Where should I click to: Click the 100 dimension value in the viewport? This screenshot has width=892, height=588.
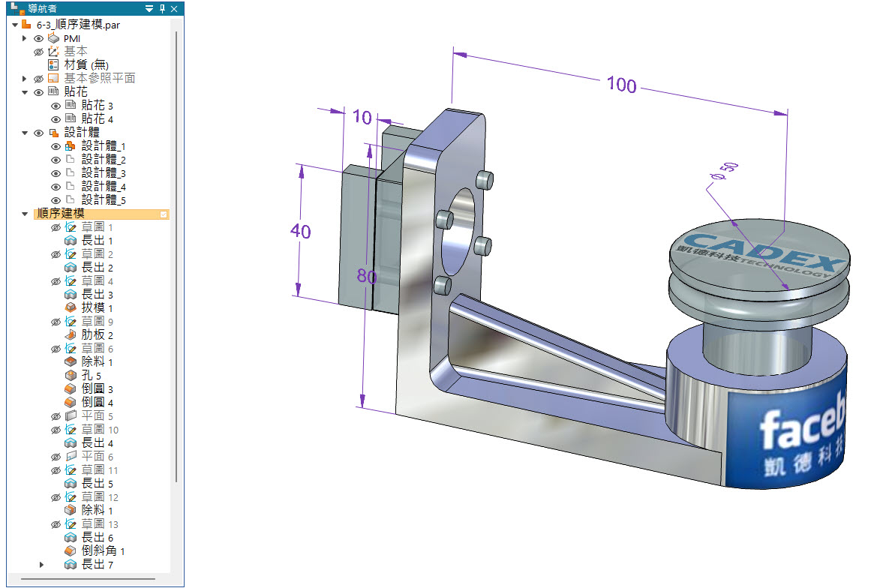click(621, 85)
